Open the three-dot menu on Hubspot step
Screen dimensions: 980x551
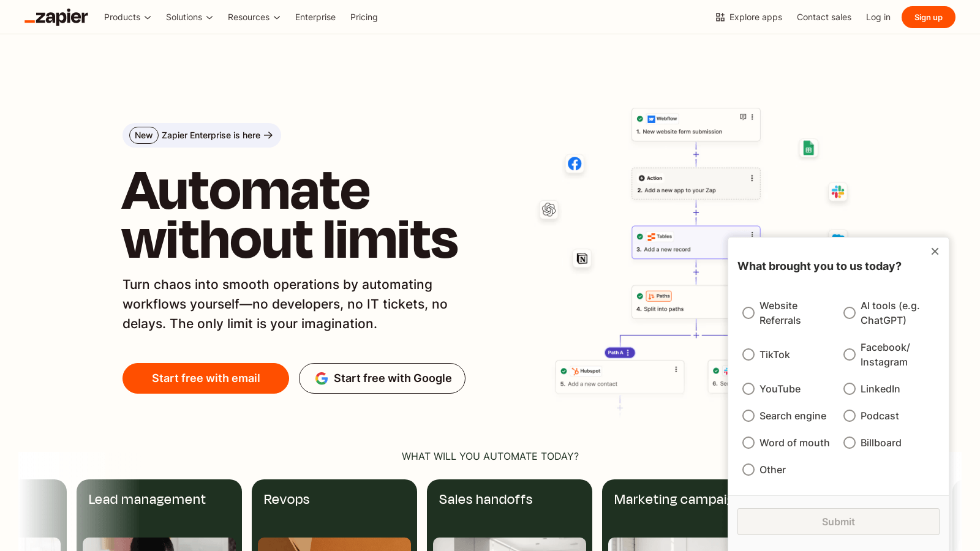676,369
